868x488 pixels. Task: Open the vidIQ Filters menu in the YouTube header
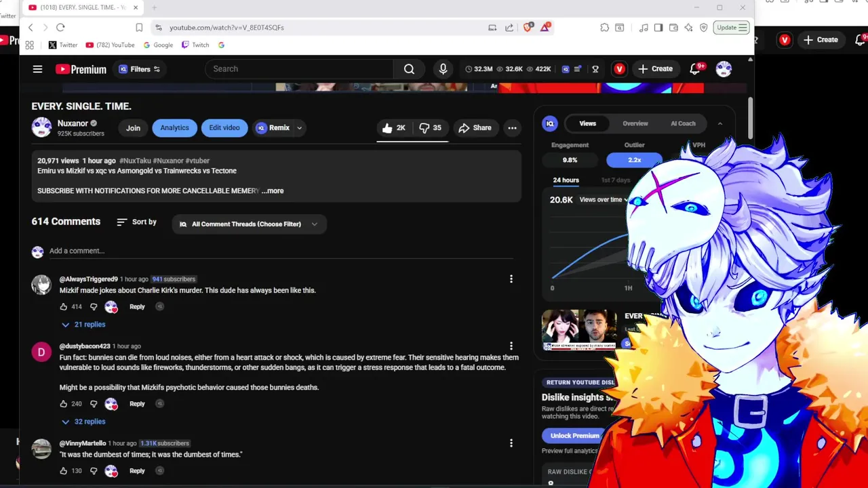click(x=140, y=68)
